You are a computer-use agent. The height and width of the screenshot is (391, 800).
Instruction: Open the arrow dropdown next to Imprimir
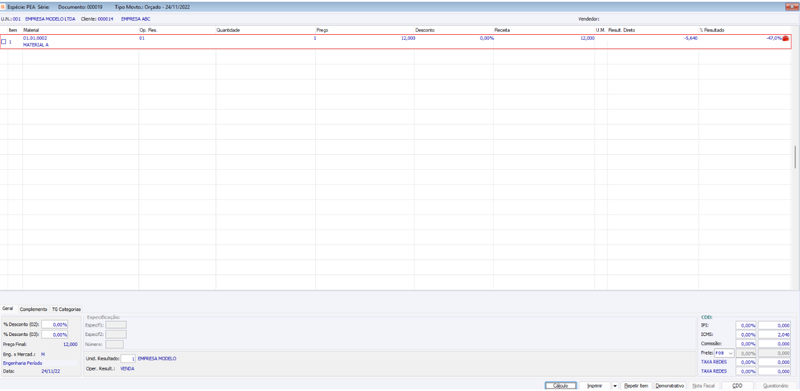tap(615, 386)
